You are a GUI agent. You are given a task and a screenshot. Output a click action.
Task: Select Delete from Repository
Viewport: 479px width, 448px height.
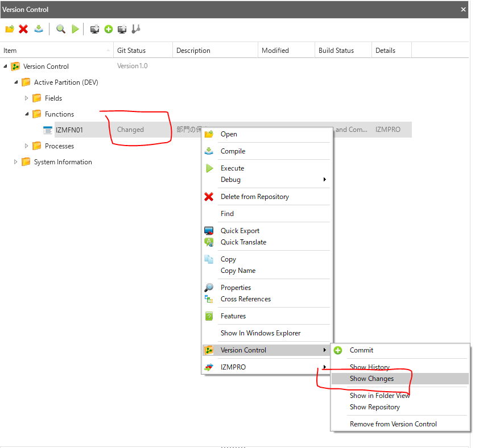(266, 197)
